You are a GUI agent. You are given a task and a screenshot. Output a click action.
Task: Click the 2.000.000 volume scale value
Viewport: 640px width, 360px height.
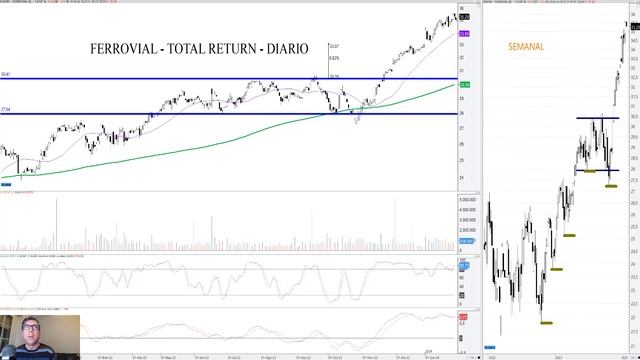pos(467,230)
